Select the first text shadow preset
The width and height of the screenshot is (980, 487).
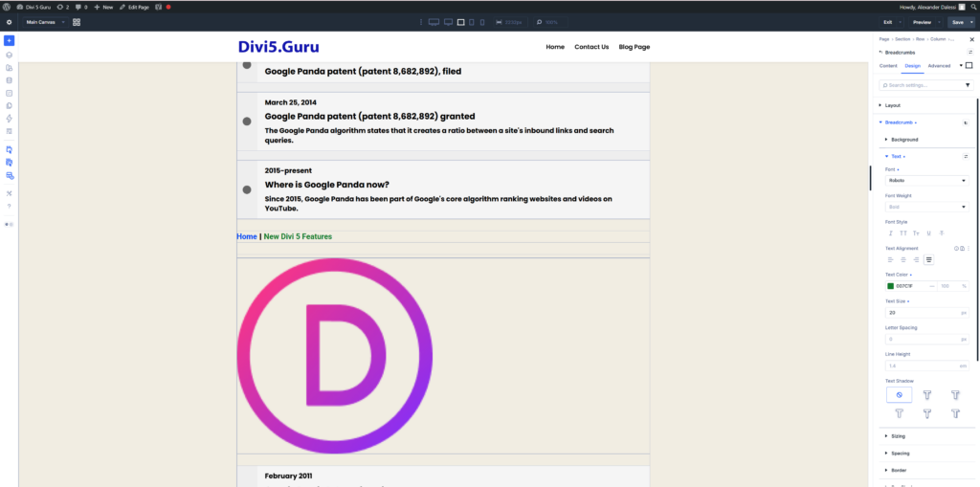pos(927,395)
